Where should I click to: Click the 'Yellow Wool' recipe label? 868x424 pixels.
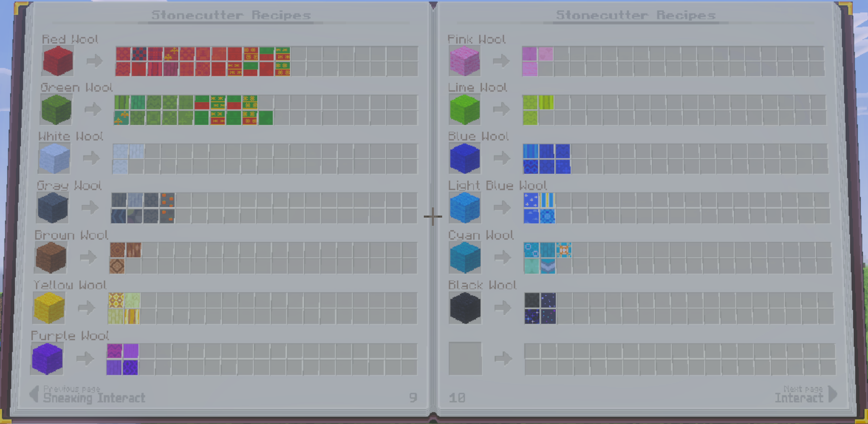[70, 285]
